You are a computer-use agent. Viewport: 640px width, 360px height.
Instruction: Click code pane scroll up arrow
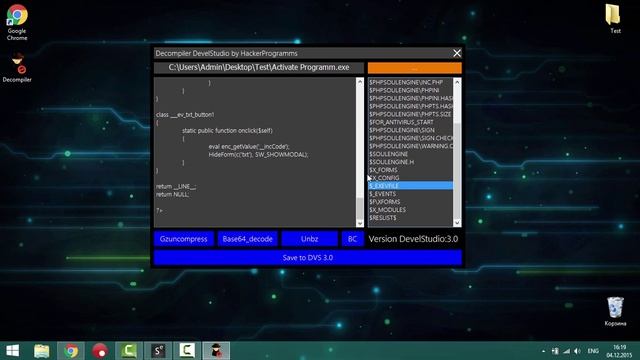coord(360,82)
